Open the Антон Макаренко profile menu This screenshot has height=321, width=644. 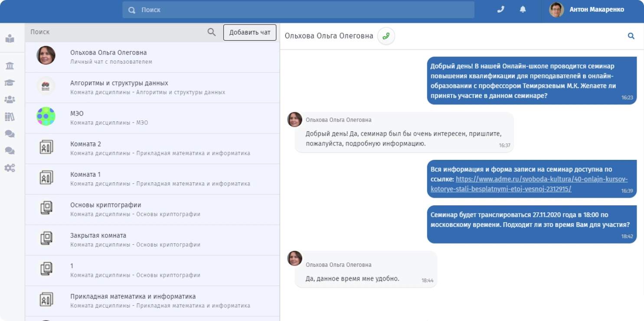point(587,10)
